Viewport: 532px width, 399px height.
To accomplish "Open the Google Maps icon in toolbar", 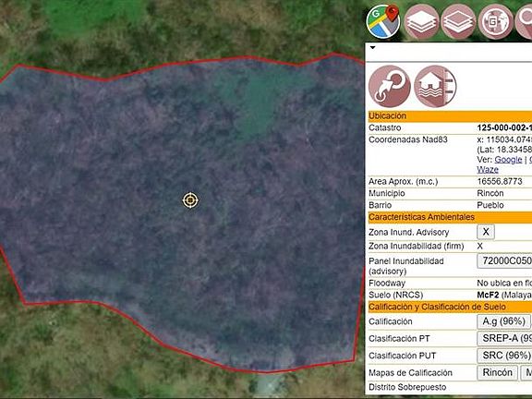I will click(383, 22).
